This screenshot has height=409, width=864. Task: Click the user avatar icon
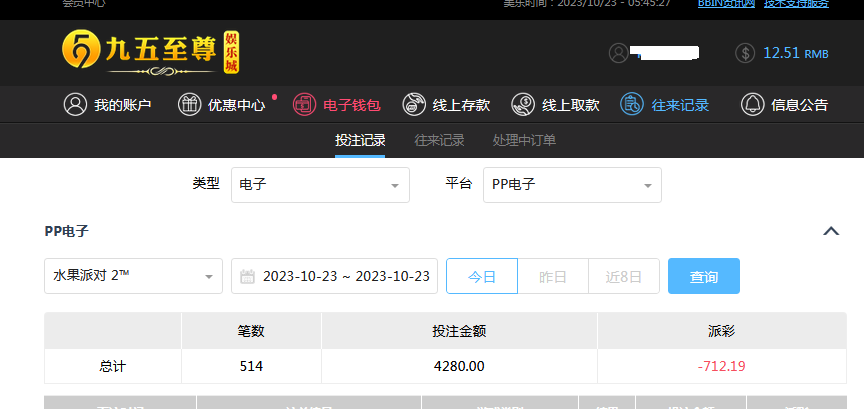coord(619,53)
